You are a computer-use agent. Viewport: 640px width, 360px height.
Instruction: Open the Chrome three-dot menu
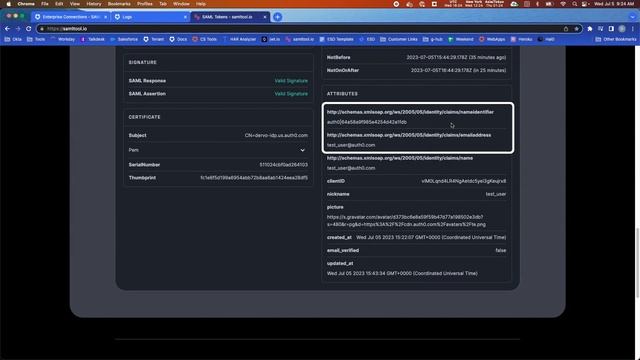tap(632, 29)
